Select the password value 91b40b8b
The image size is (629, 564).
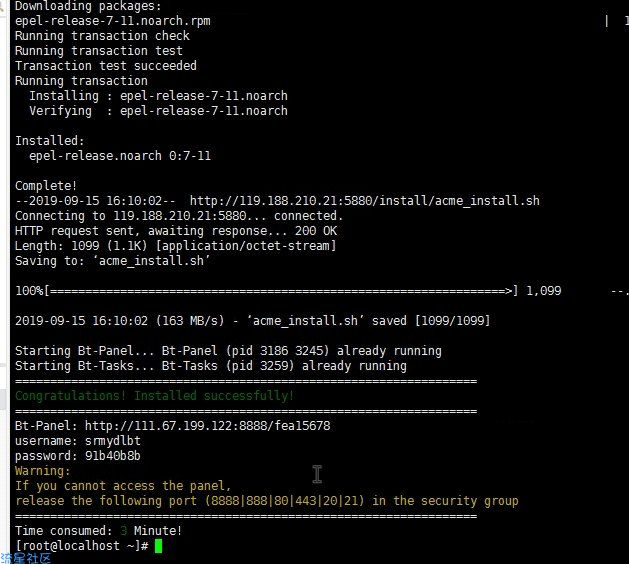tap(113, 456)
